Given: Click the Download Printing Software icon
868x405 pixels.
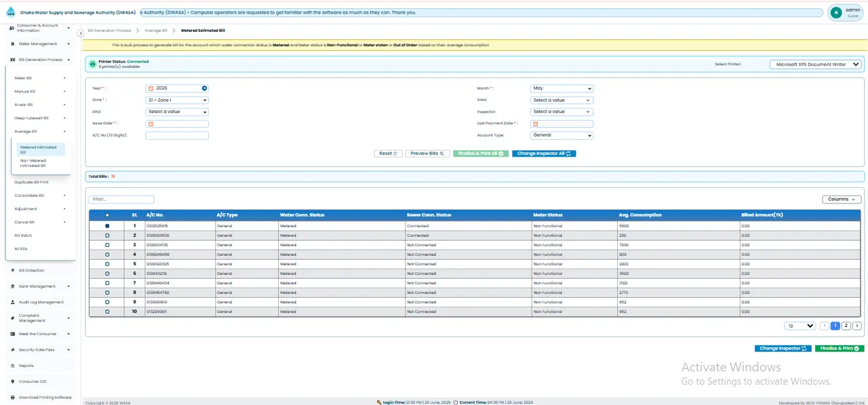Looking at the screenshot, I should point(12,398).
